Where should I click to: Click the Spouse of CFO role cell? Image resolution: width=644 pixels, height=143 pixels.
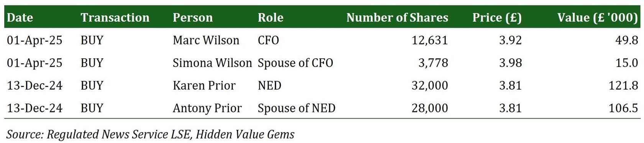tap(296, 63)
